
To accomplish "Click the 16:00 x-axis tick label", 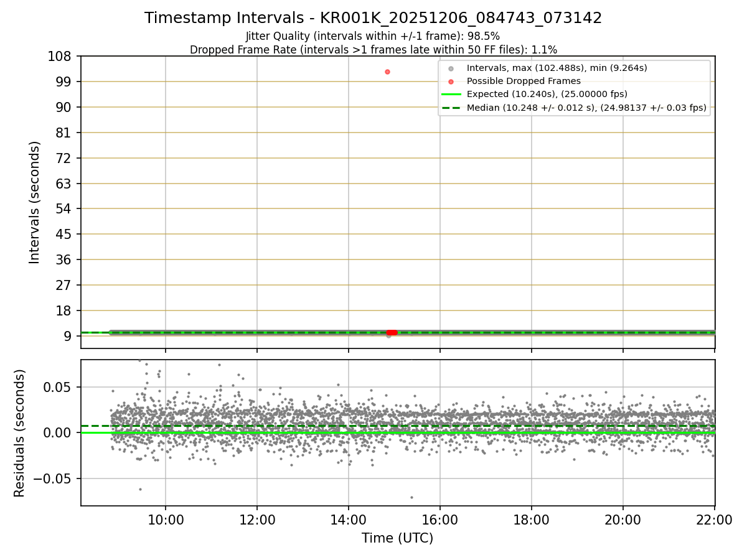I will [x=440, y=520].
